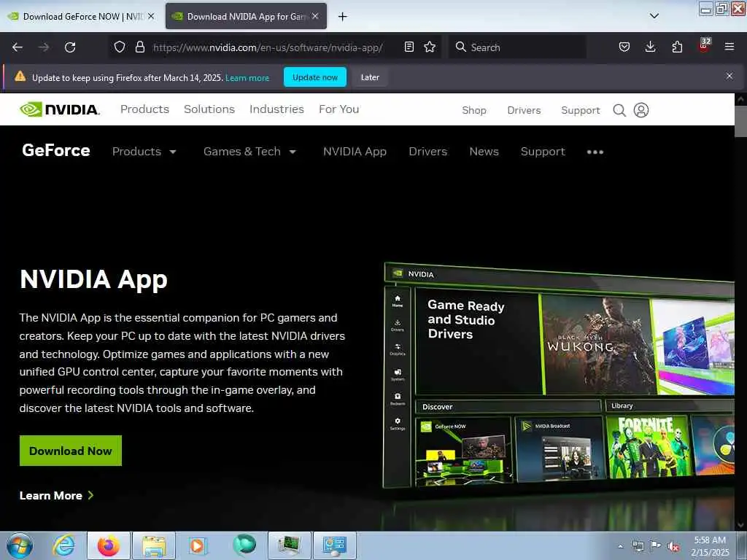747x560 pixels.
Task: Go back to the previous page
Action: pyautogui.click(x=18, y=47)
